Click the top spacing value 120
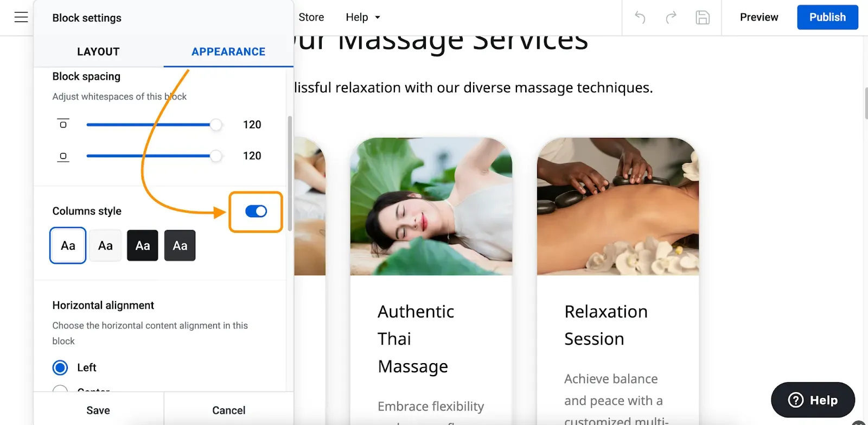Image resolution: width=868 pixels, height=425 pixels. pos(252,125)
